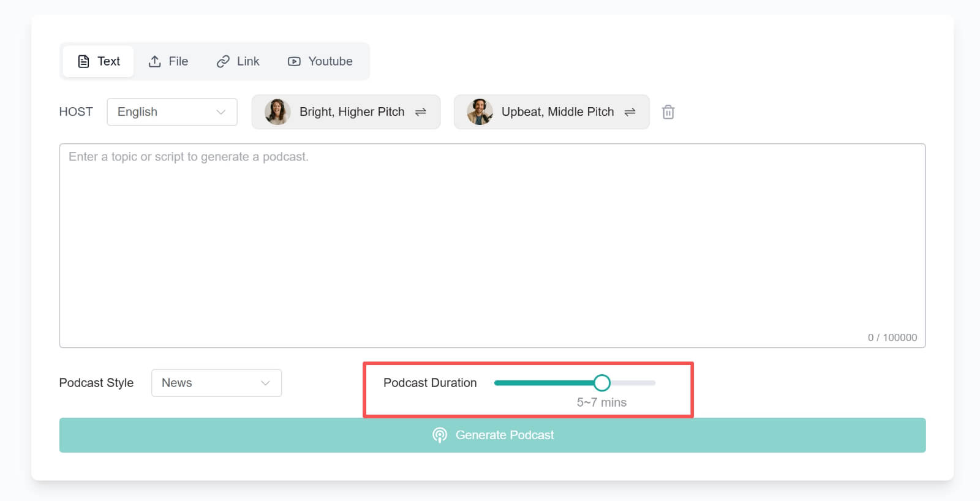This screenshot has width=980, height=501.
Task: Select the Youtube source tab label
Action: pyautogui.click(x=330, y=61)
